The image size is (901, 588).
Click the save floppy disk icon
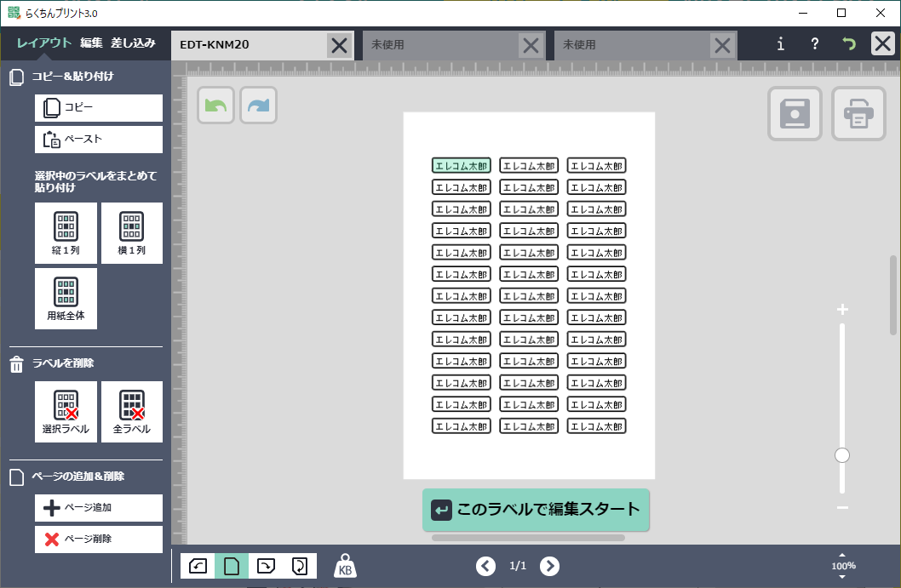(795, 114)
